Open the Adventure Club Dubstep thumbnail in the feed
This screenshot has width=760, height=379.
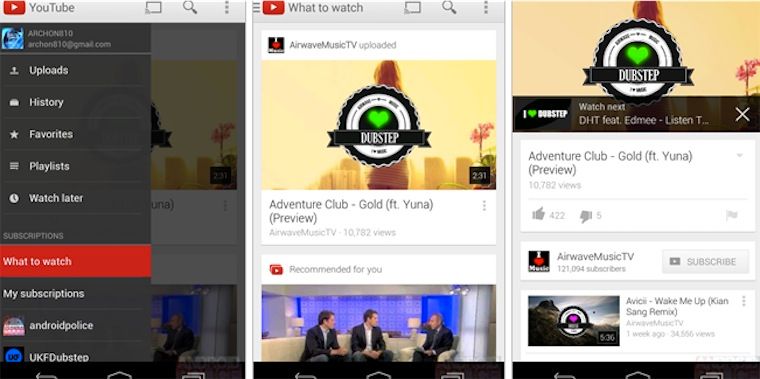coord(379,125)
